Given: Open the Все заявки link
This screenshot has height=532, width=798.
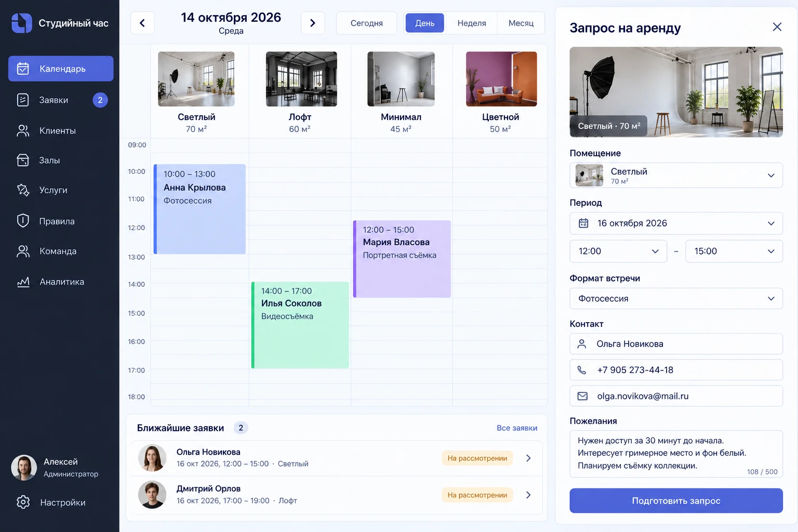Looking at the screenshot, I should pyautogui.click(x=517, y=428).
